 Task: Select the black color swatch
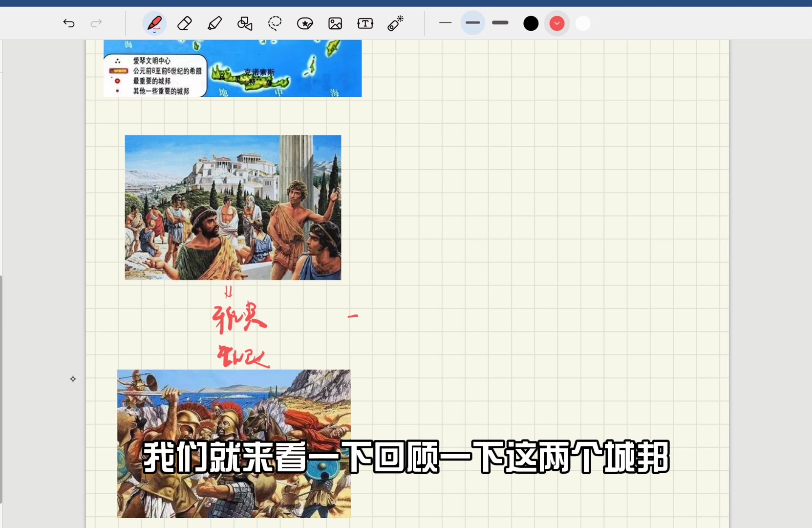coord(531,23)
